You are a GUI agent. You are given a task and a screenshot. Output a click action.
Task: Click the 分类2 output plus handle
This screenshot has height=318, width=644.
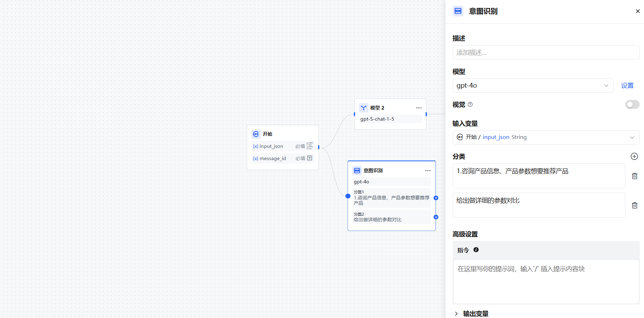tap(436, 217)
